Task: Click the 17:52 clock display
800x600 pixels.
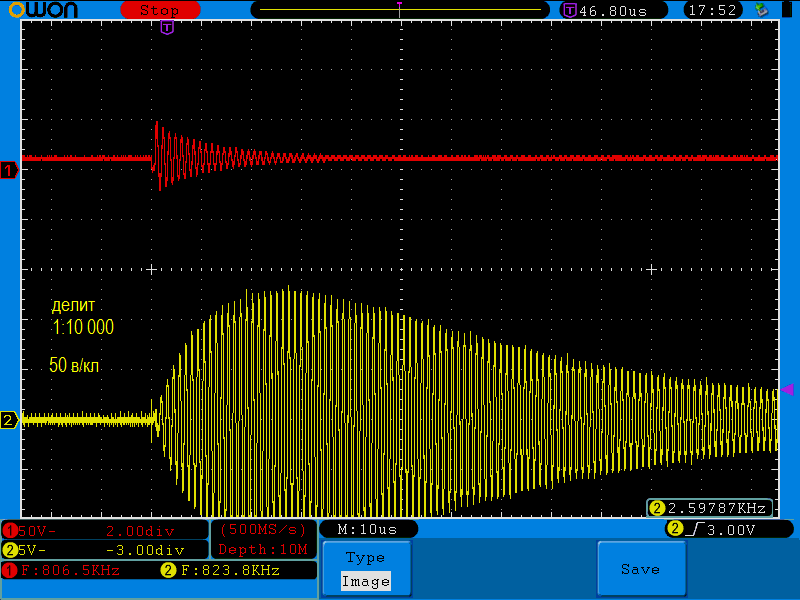Action: pos(712,10)
